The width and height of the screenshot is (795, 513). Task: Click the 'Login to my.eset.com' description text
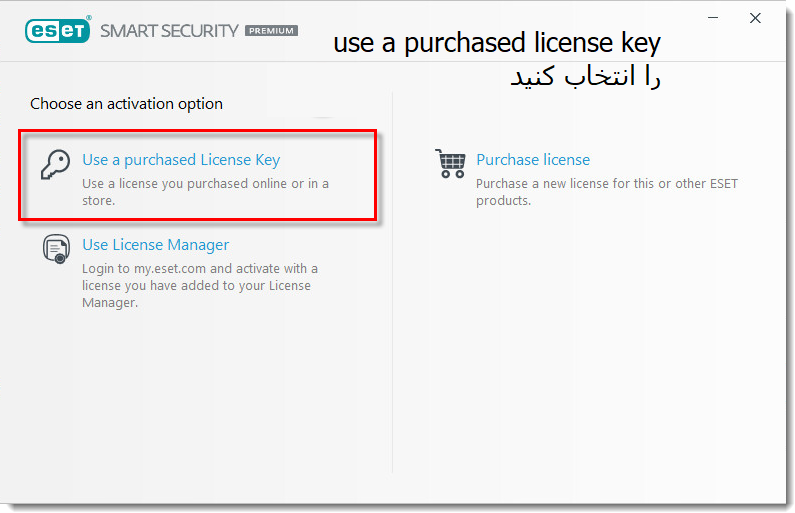pos(200,285)
